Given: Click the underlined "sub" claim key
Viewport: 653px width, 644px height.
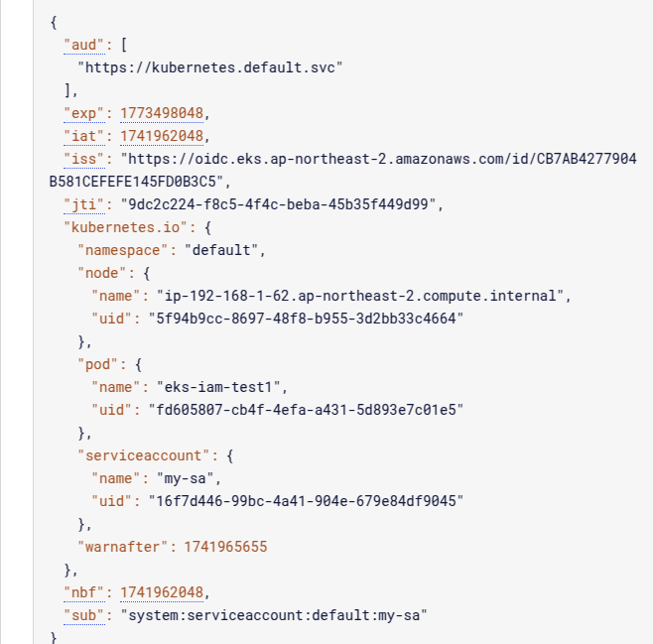Looking at the screenshot, I should 84,615.
